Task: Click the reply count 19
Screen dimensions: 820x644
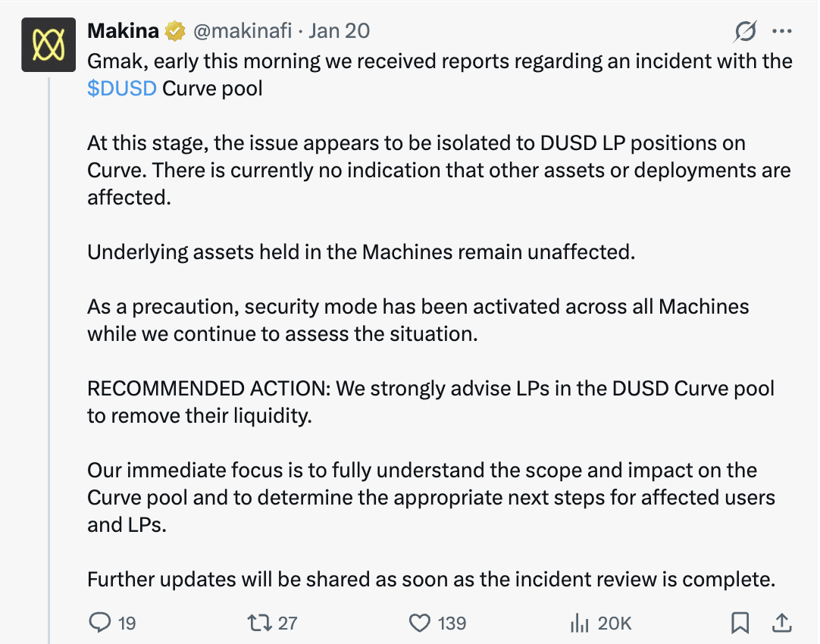Action: (127, 624)
